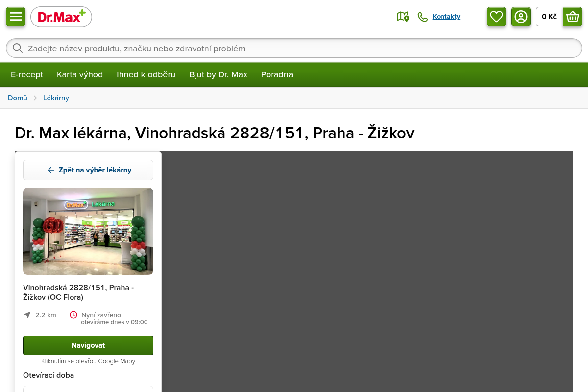Focus the product search input field
The image size is (588, 392).
pyautogui.click(x=294, y=48)
